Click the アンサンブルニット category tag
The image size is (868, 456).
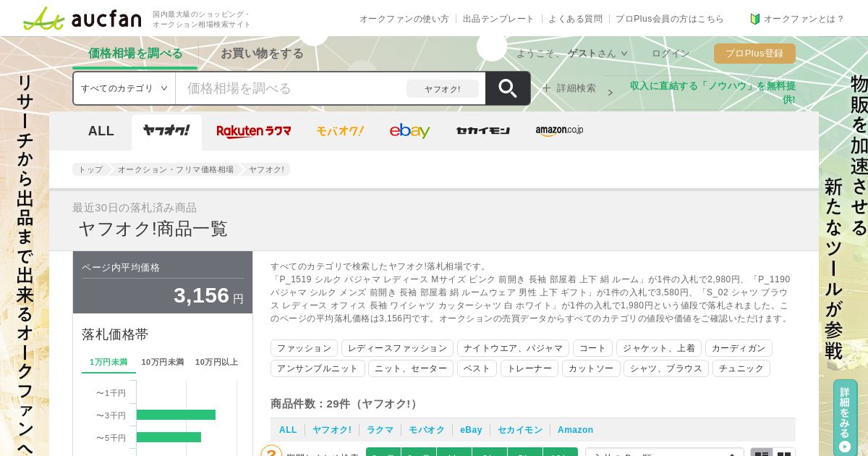(x=318, y=368)
